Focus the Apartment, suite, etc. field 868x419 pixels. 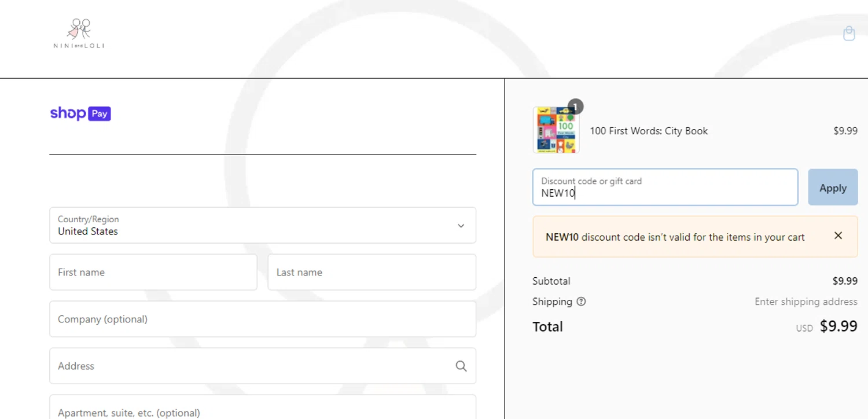point(263,407)
